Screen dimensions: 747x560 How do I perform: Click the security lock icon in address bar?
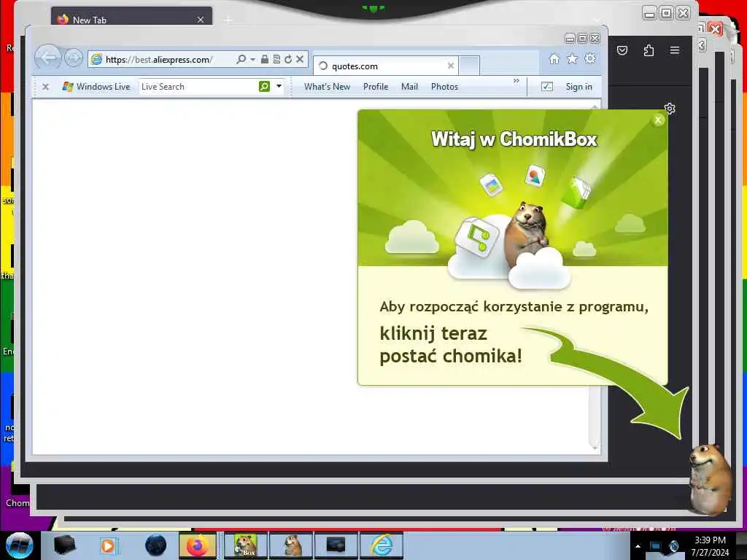(264, 59)
